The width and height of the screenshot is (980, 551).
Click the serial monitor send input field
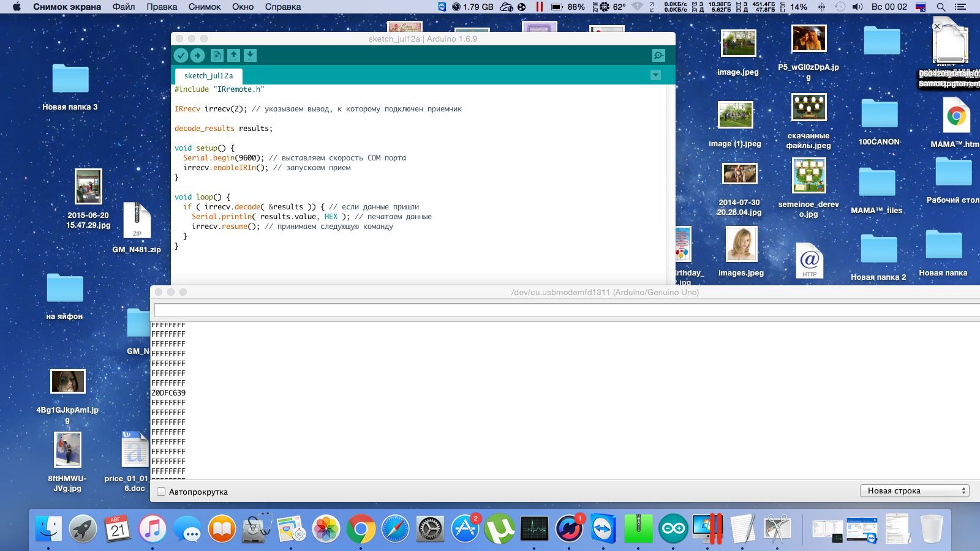tap(567, 310)
